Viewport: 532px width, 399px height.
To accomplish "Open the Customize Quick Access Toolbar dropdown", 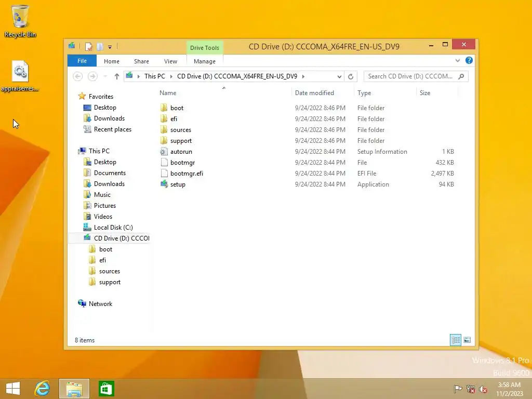I will tap(110, 47).
